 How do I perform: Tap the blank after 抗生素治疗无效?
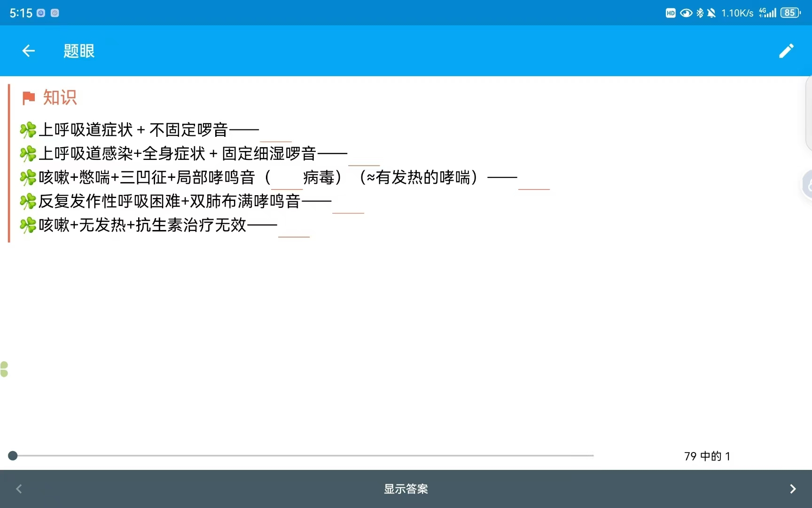[x=294, y=231]
